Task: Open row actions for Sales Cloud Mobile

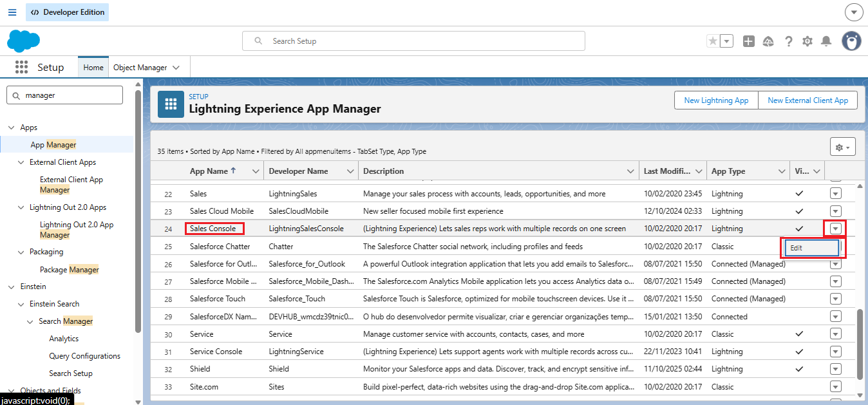Action: [836, 211]
